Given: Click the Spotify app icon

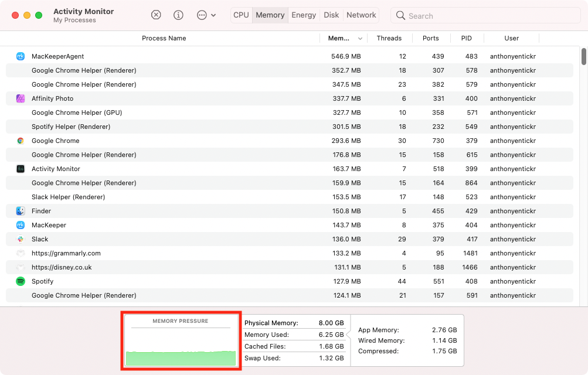Looking at the screenshot, I should (x=21, y=281).
